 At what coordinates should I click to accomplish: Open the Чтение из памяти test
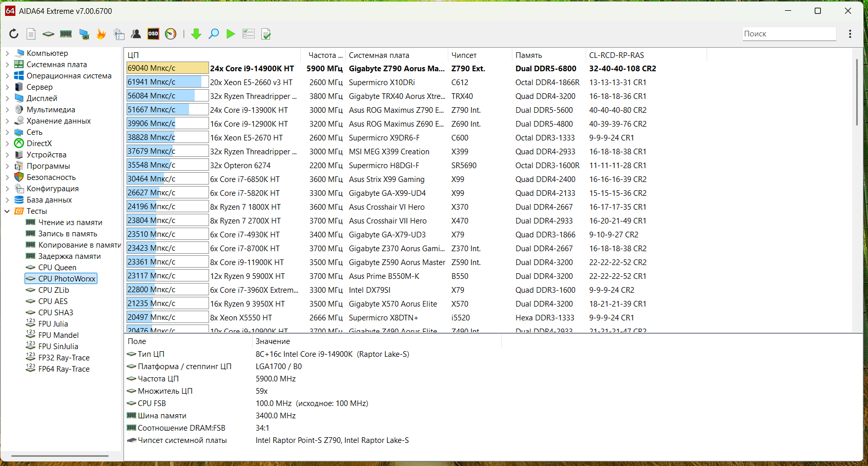[x=70, y=222]
